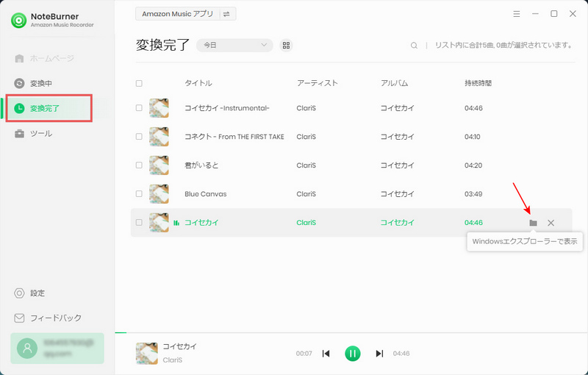Check コイセカイ -Instrumental- checkbox
This screenshot has width=588, height=375.
coord(139,108)
